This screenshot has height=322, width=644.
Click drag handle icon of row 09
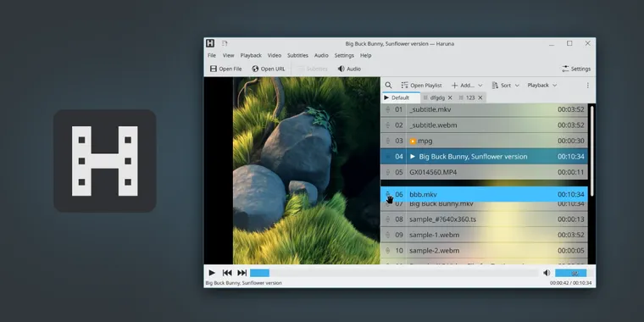(x=387, y=235)
